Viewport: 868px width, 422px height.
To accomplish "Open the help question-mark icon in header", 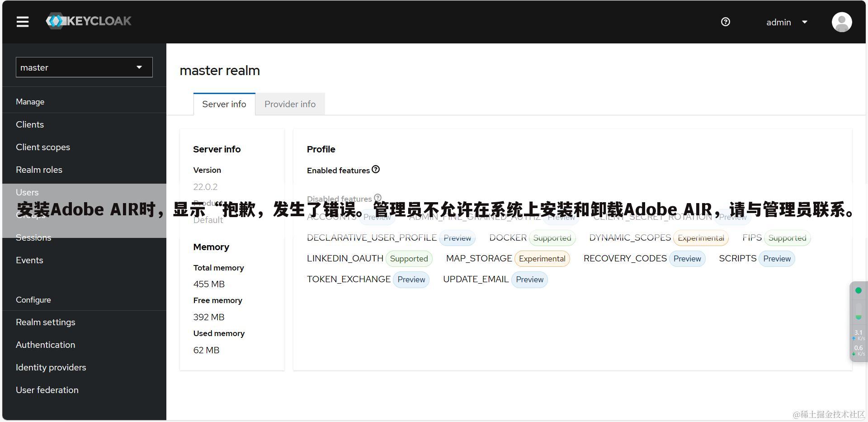I will pyautogui.click(x=726, y=22).
